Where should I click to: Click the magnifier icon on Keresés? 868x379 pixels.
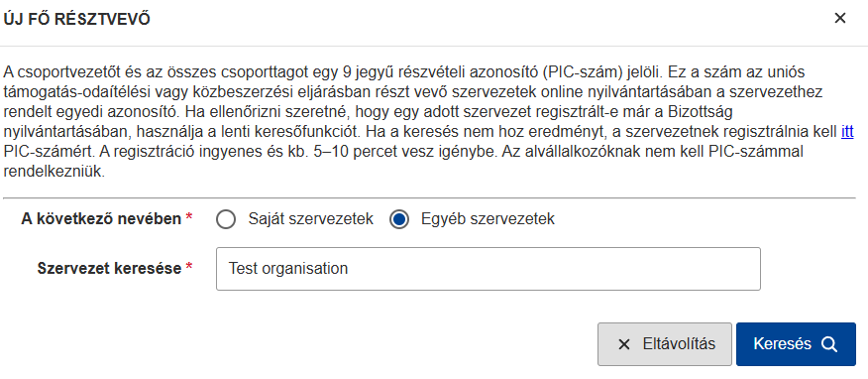[828, 344]
